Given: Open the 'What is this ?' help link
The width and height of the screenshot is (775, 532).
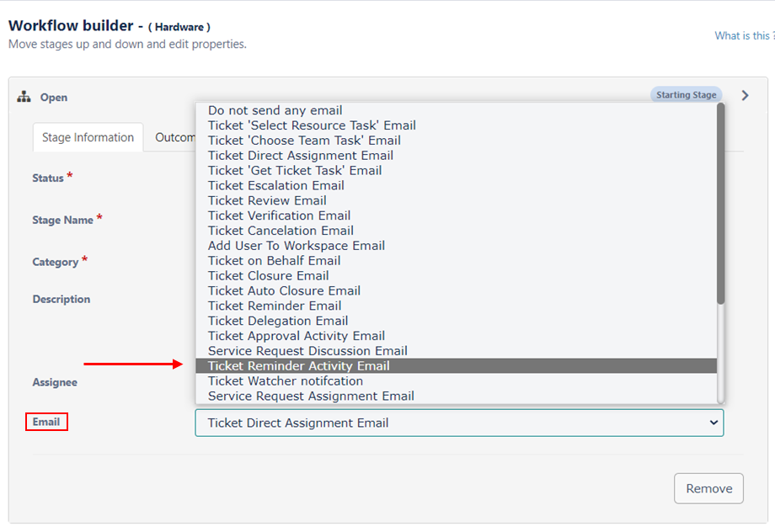Looking at the screenshot, I should pyautogui.click(x=745, y=35).
